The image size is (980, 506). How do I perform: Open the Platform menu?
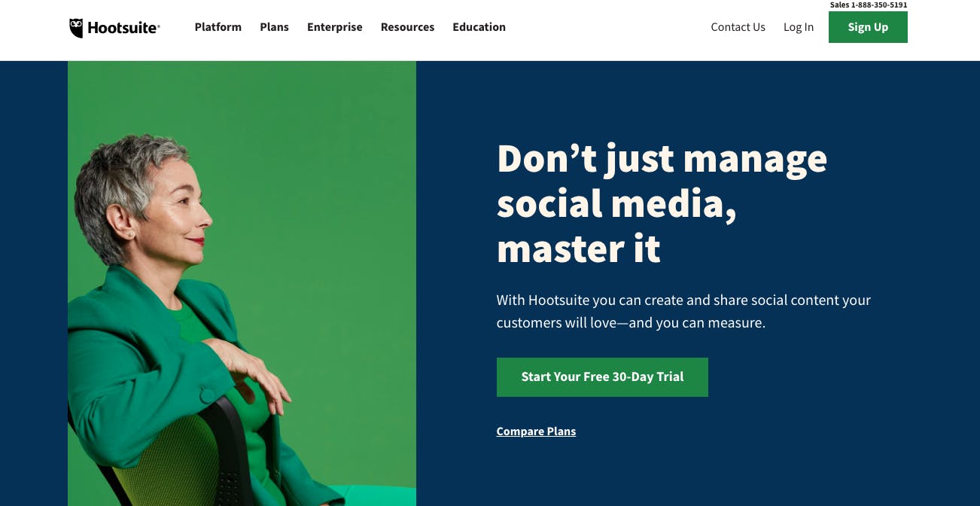218,27
